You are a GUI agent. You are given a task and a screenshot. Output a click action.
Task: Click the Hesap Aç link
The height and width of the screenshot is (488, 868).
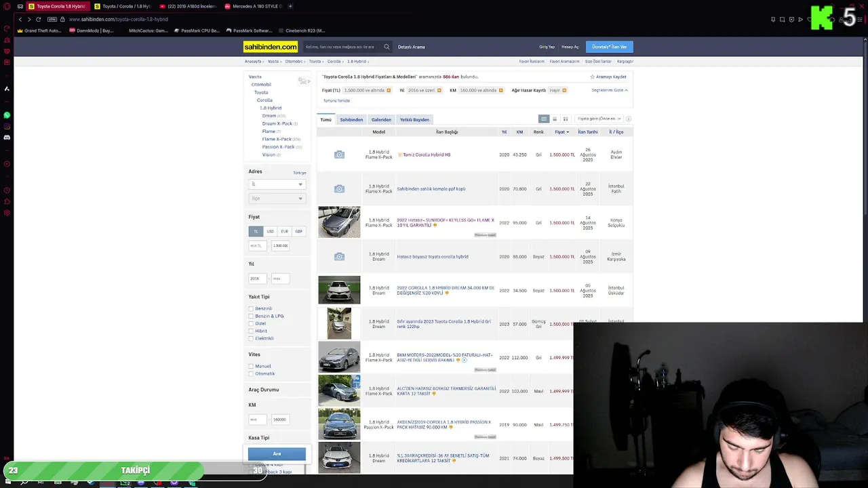click(x=570, y=47)
